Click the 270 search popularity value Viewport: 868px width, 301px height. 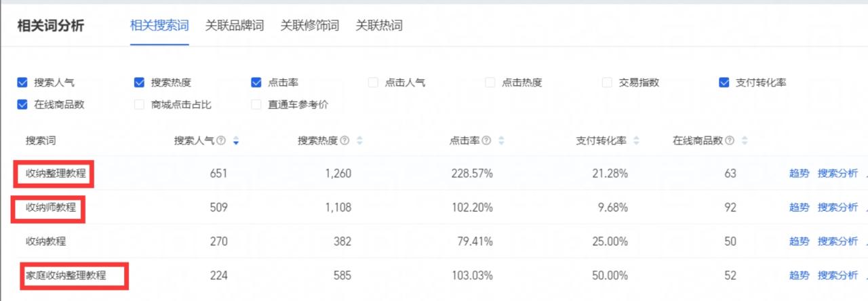coord(218,241)
